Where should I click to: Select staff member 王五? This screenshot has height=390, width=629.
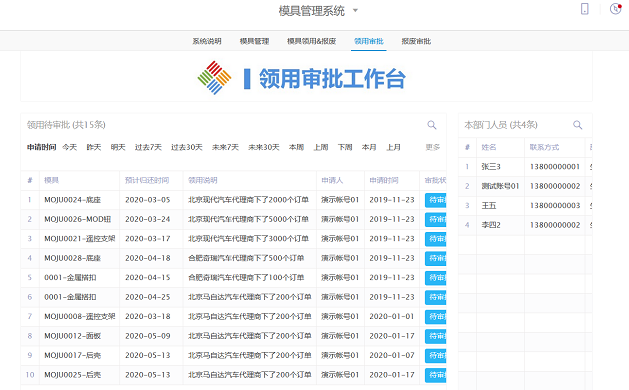(x=489, y=205)
